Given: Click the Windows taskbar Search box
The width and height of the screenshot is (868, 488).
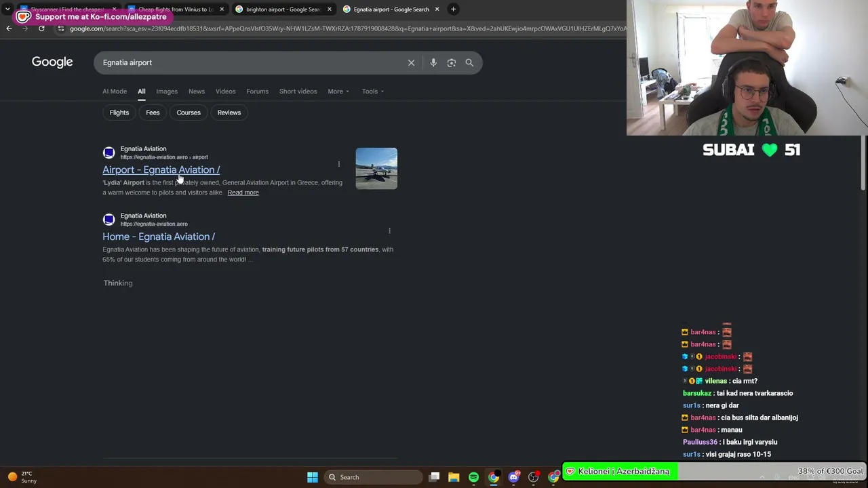Looking at the screenshot, I should [x=371, y=477].
